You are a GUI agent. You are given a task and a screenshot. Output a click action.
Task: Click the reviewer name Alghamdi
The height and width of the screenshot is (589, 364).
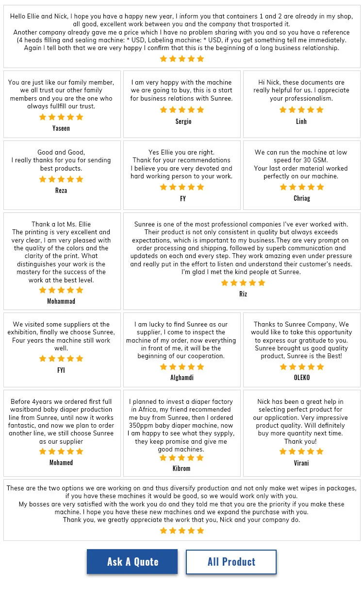(x=182, y=378)
